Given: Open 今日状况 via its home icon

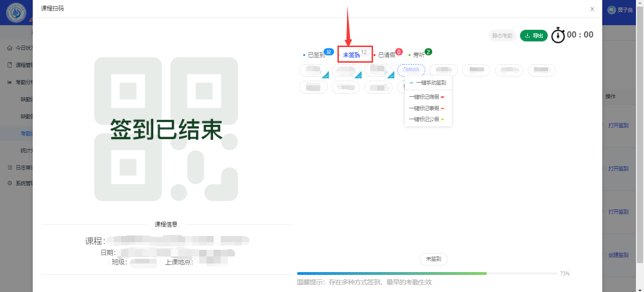Looking at the screenshot, I should coord(9,48).
